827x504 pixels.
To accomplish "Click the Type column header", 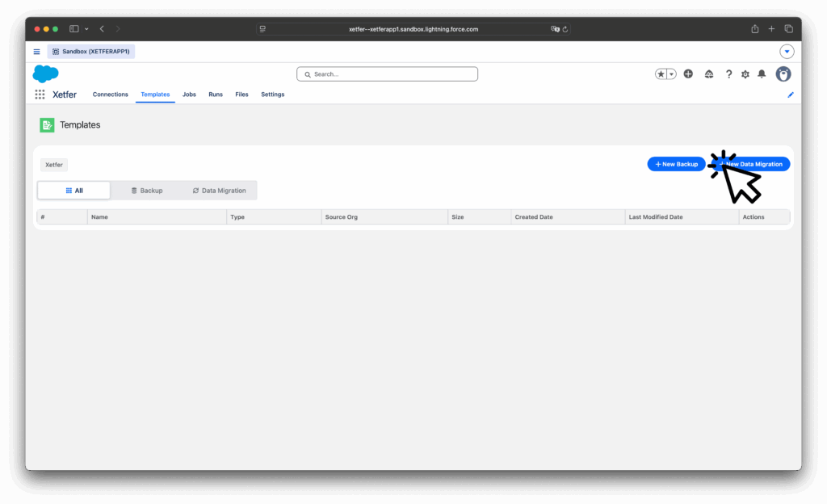I will (274, 217).
